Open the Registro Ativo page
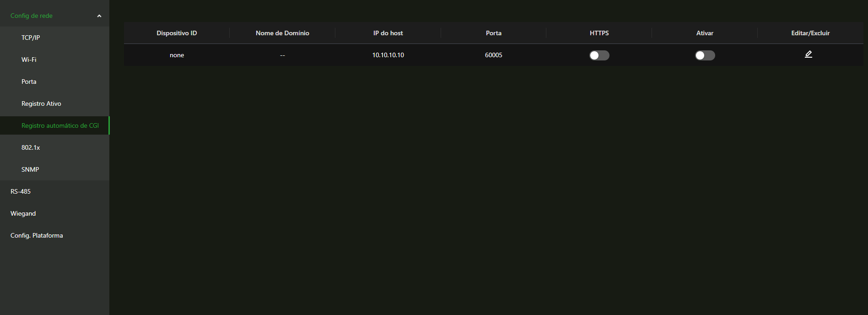The image size is (868, 315). pos(41,103)
